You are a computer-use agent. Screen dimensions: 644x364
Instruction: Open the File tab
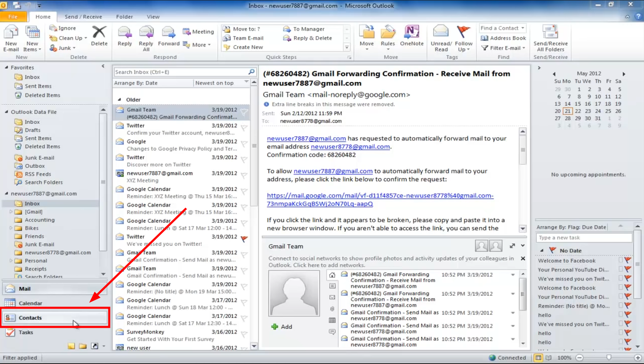(x=13, y=17)
